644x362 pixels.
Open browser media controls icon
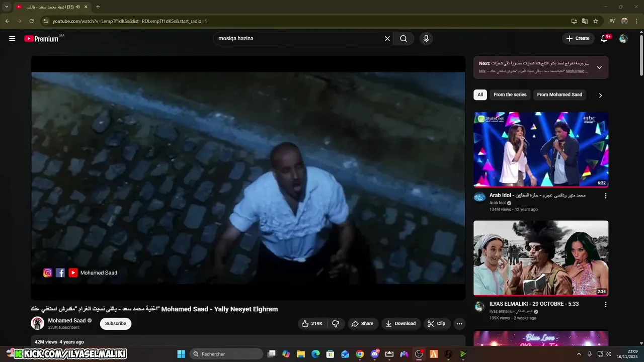pyautogui.click(x=612, y=21)
